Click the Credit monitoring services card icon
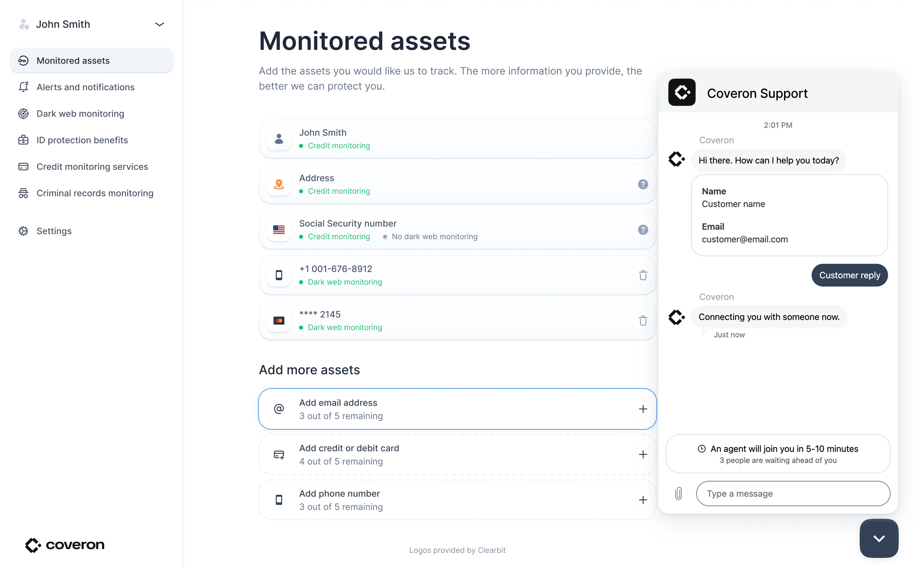The image size is (924, 568). point(23,166)
